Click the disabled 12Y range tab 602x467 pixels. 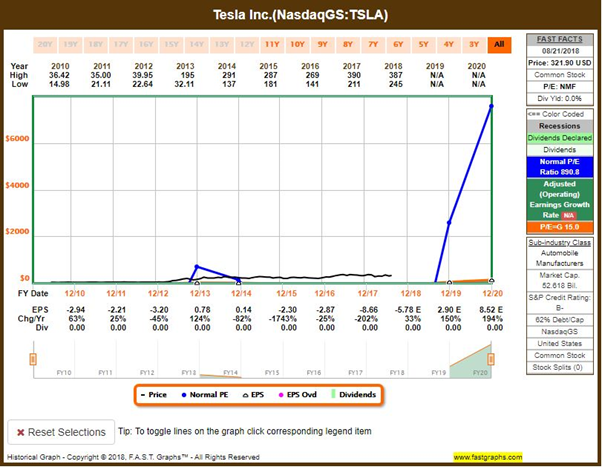[247, 45]
